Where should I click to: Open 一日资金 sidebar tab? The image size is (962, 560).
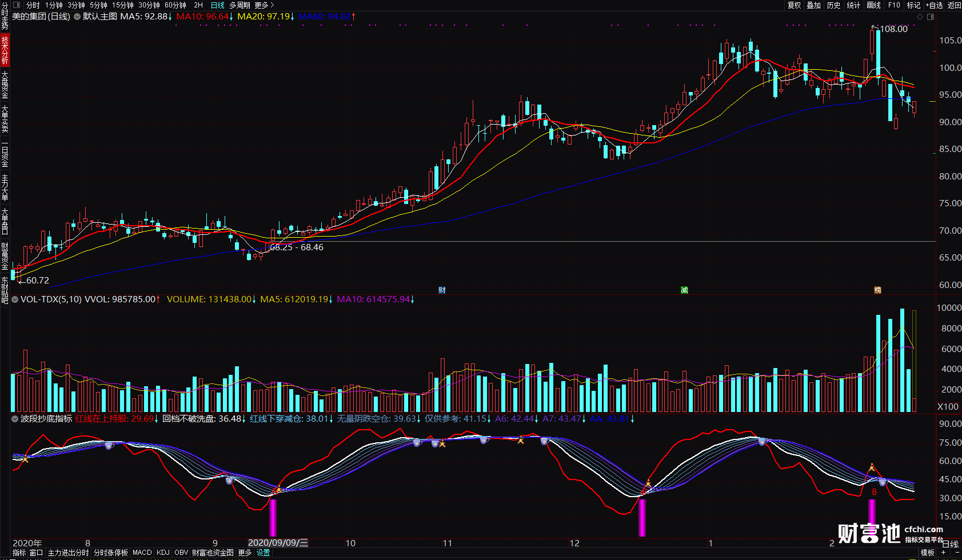coord(5,154)
